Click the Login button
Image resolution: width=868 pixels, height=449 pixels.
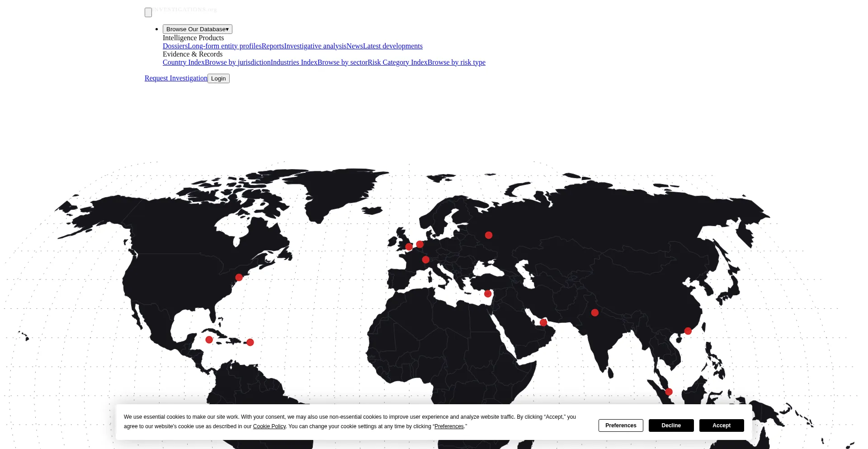[x=218, y=79]
